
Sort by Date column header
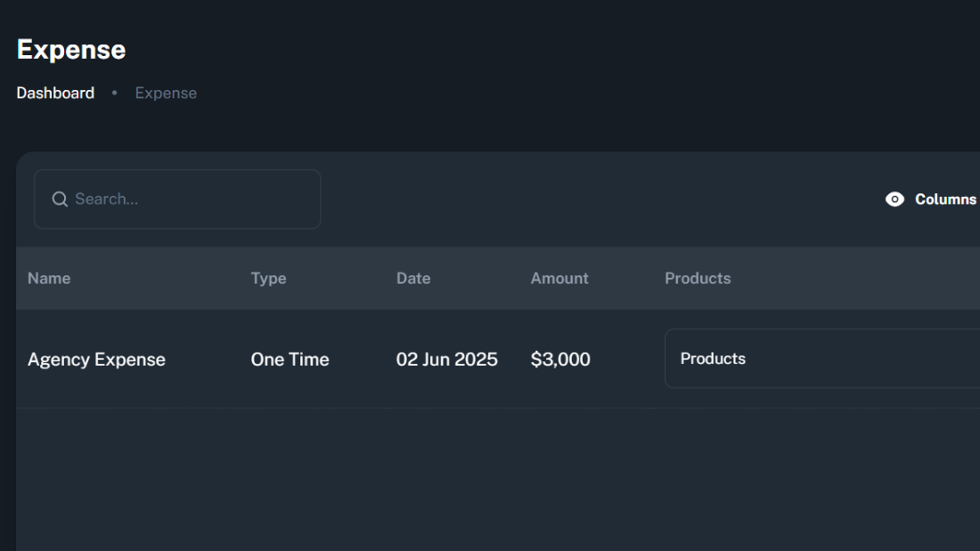tap(413, 278)
